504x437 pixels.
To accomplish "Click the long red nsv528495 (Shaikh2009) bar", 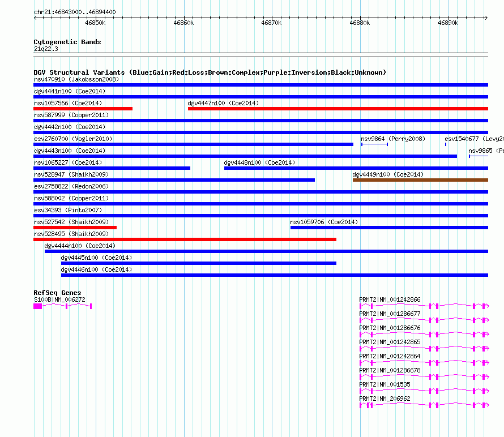I will pyautogui.click(x=185, y=239).
